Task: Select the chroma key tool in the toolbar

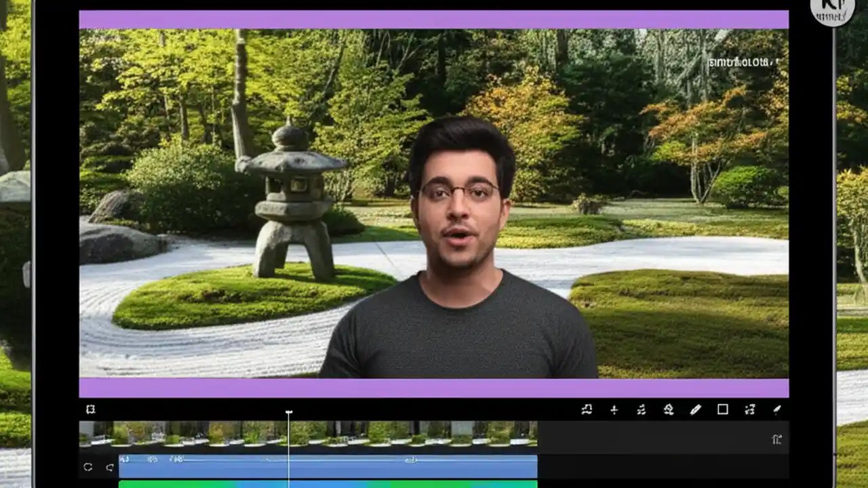Action: [x=587, y=409]
